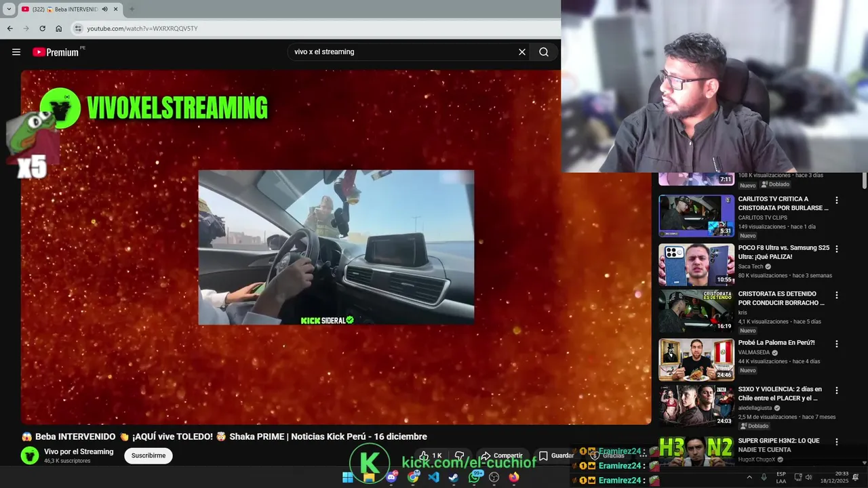Image resolution: width=868 pixels, height=488 pixels.
Task: Open site information icon in the address bar
Action: [78, 28]
